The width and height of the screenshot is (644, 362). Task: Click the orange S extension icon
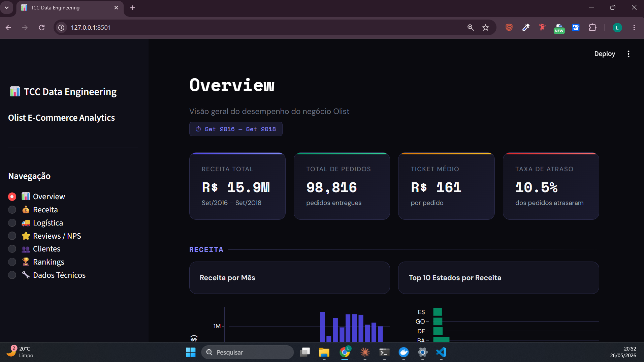click(x=509, y=27)
